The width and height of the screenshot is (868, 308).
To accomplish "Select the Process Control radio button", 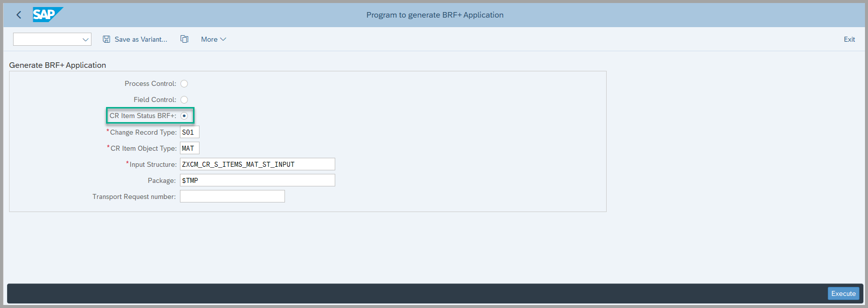I will [184, 84].
